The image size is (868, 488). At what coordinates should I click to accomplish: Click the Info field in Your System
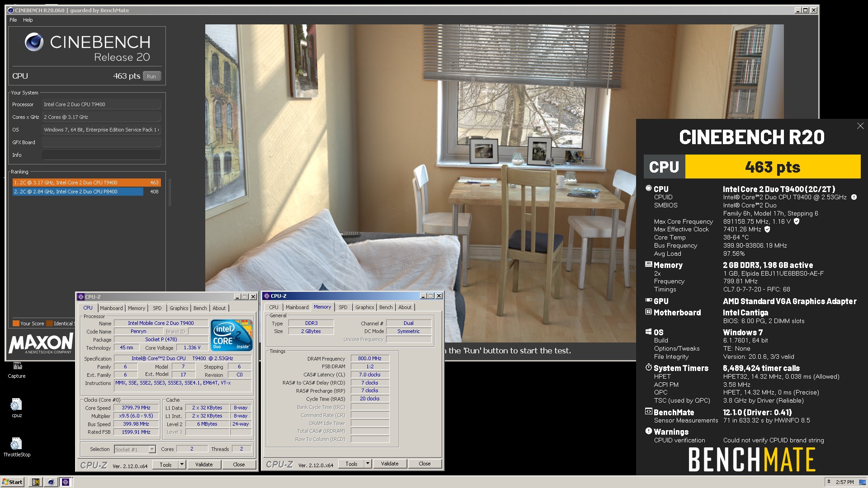coord(101,155)
